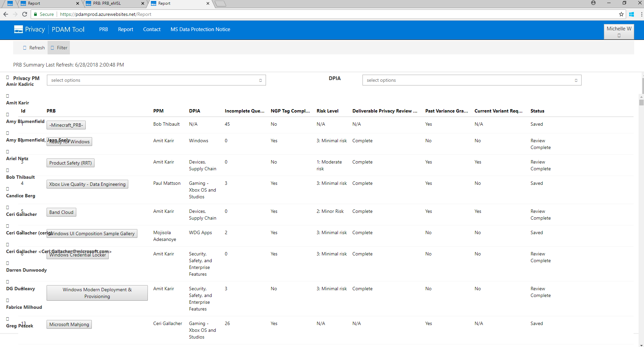Open the browser profile account icon
Image resolution: width=644 pixels, height=347 pixels.
[x=593, y=3]
